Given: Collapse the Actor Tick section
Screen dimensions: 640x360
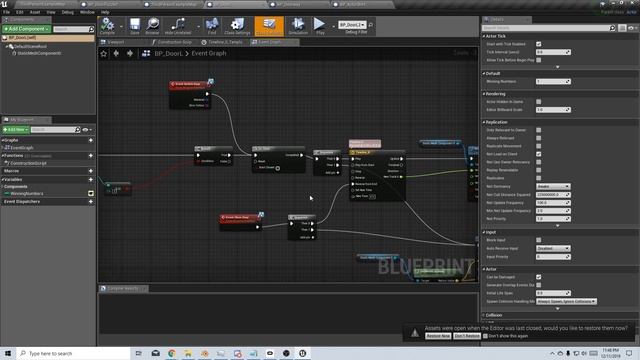Looking at the screenshot, I should pyautogui.click(x=484, y=36).
